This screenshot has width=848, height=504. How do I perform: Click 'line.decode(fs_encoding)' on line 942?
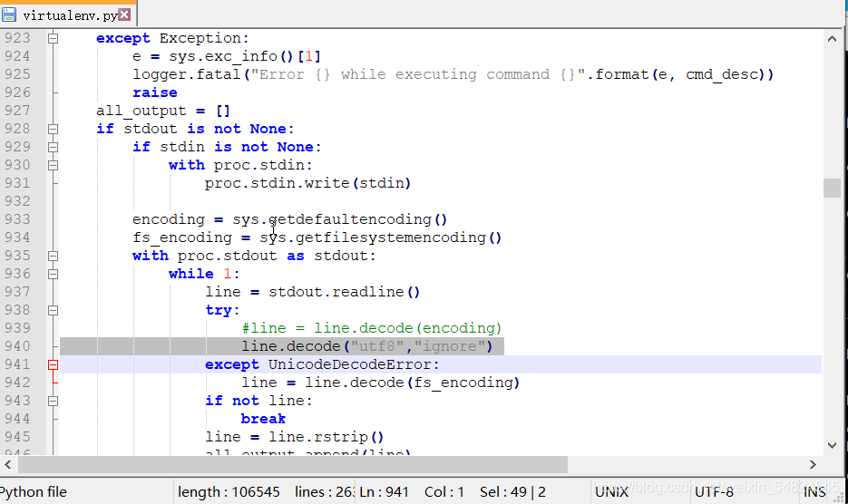tap(412, 383)
